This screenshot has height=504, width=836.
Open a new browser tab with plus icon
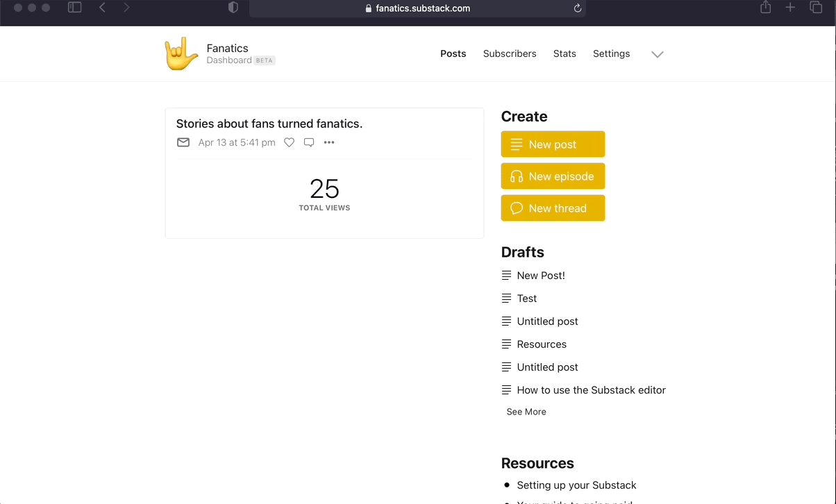790,8
